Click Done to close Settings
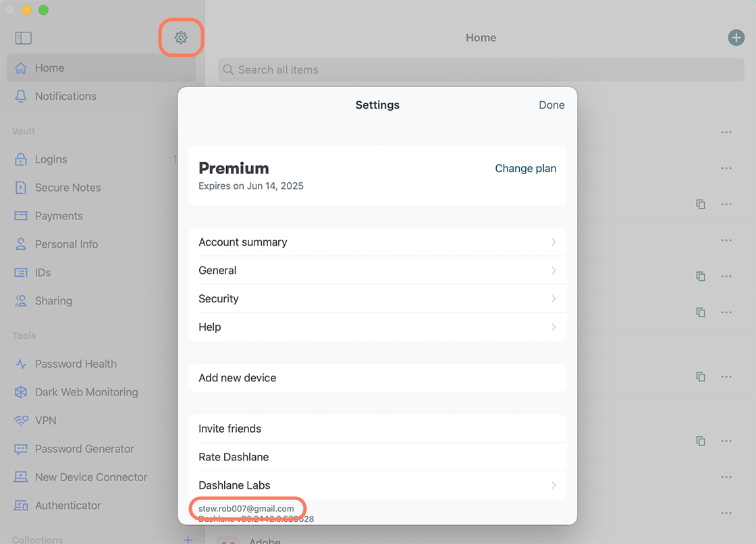Image resolution: width=756 pixels, height=544 pixels. [x=551, y=105]
